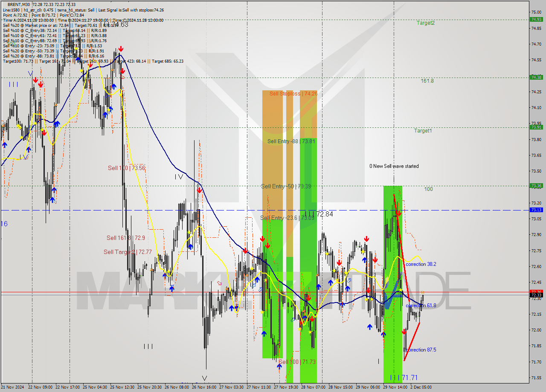
Task: Click the 'Target100: 71.73' info line
Action: click(x=93, y=61)
